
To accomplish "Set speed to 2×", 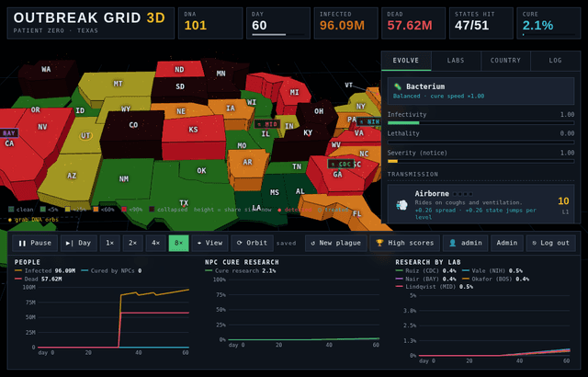I will tap(132, 243).
